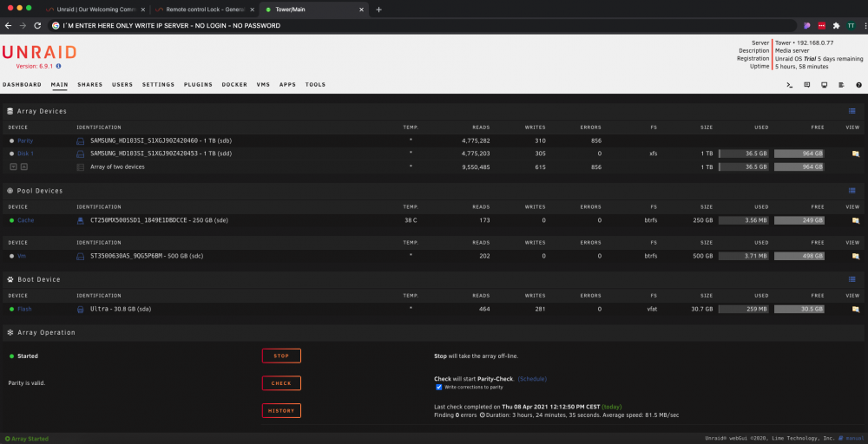
Task: Click the Parity drive disk icon
Action: click(80, 141)
